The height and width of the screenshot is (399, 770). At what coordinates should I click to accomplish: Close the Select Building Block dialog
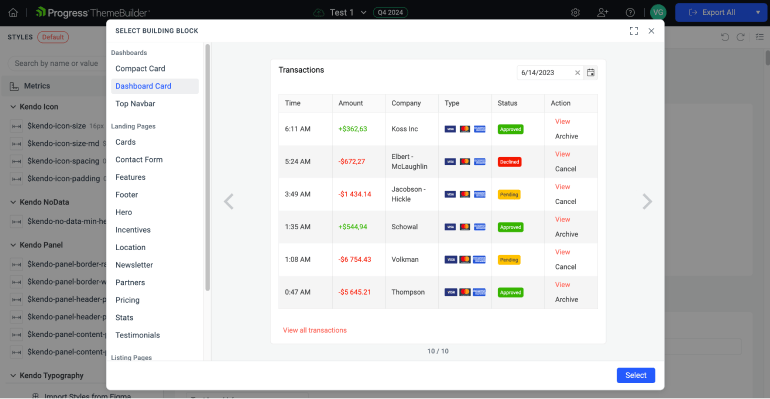click(x=651, y=31)
